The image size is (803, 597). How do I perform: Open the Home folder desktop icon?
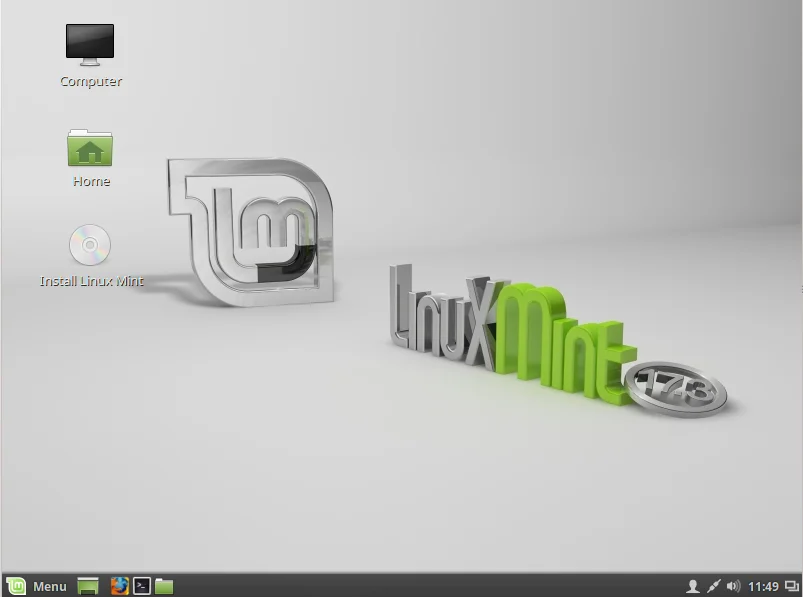tap(90, 148)
